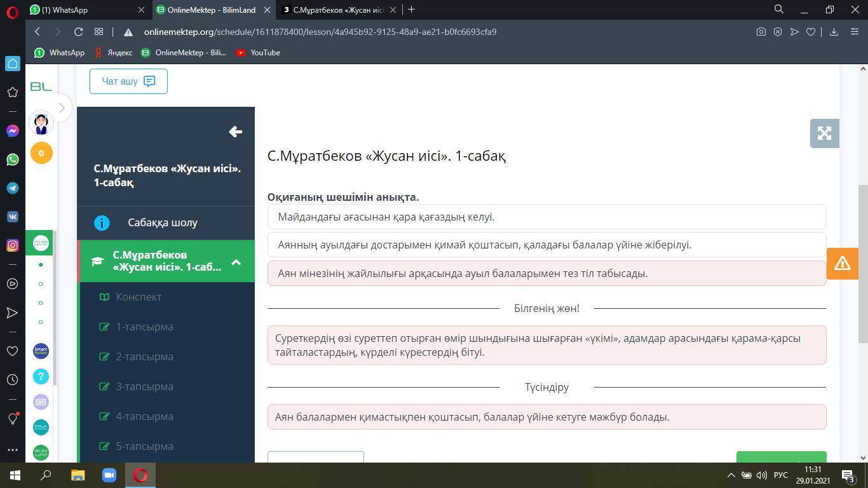This screenshot has height=488, width=868.
Task: Select answer «Майдандағы ағасынан қара қағаздың келуі»
Action: [547, 217]
